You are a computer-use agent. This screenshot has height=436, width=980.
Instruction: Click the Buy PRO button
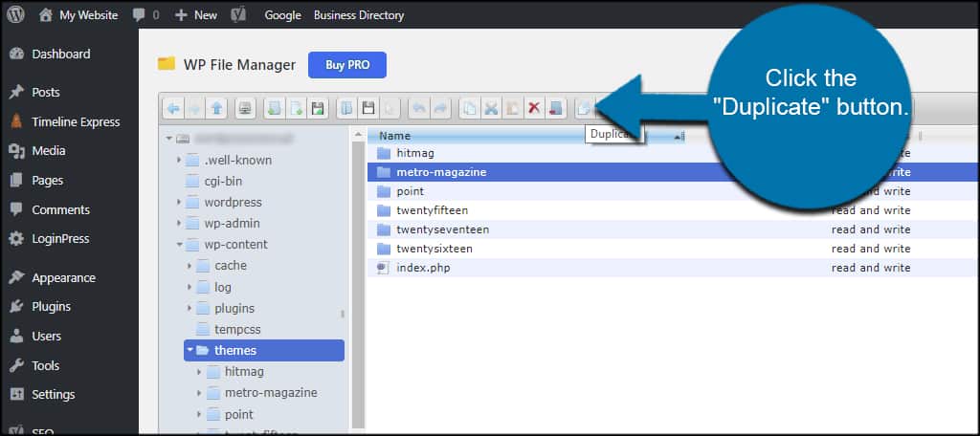point(346,65)
